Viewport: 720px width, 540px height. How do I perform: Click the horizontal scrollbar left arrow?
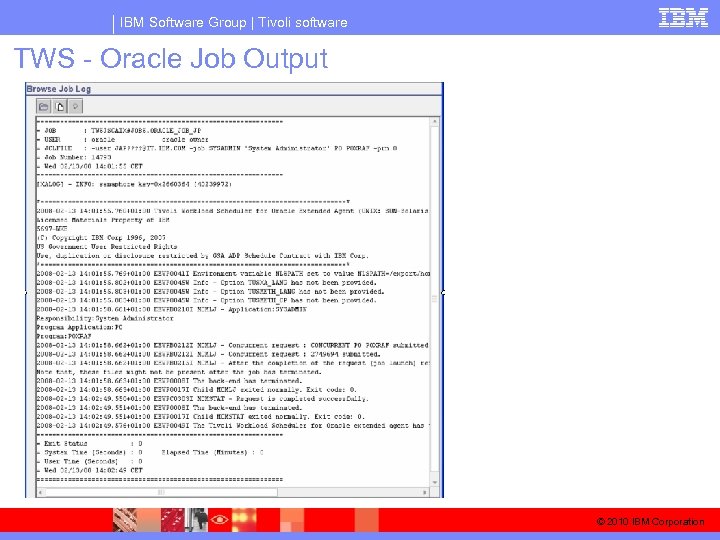(41, 492)
